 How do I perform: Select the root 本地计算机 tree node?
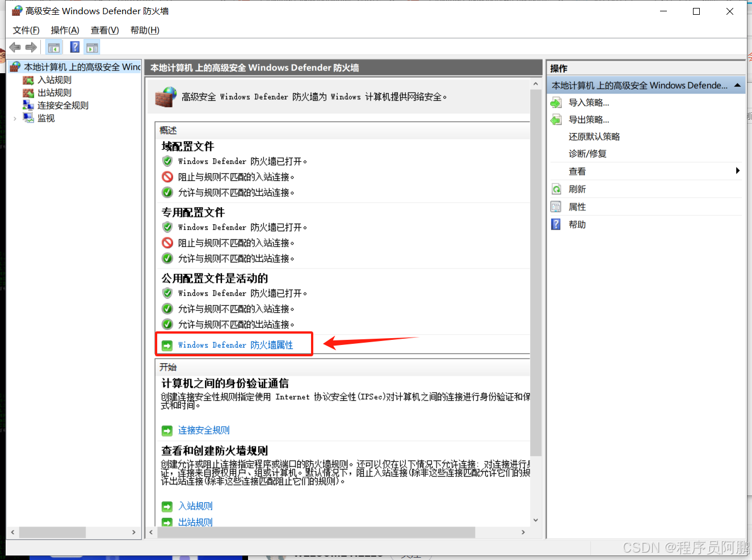82,67
